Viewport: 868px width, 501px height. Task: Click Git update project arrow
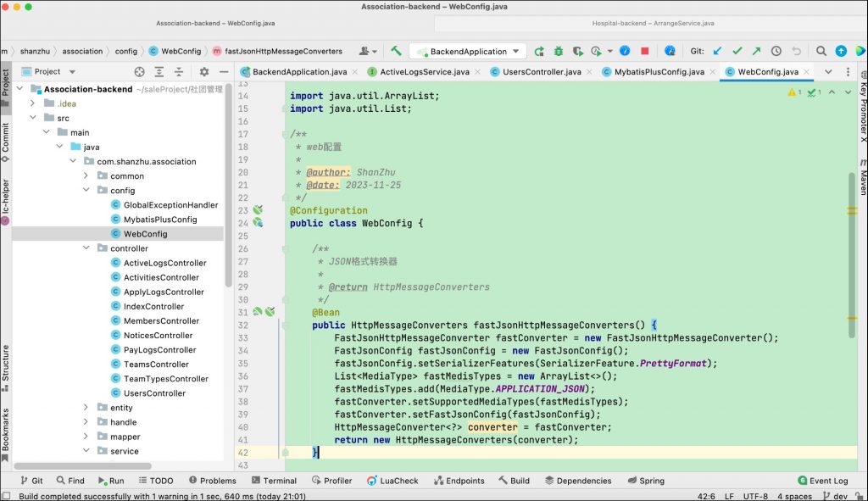[x=718, y=51]
